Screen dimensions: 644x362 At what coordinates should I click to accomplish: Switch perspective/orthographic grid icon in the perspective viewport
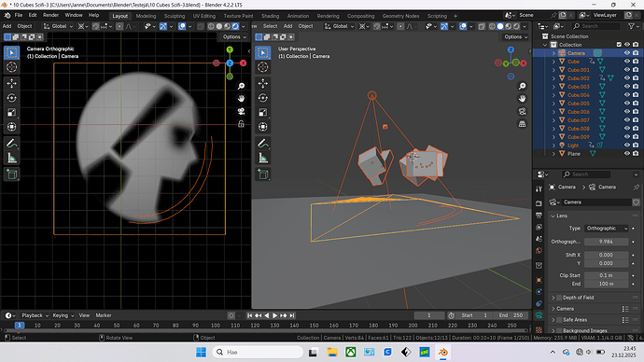[x=522, y=124]
